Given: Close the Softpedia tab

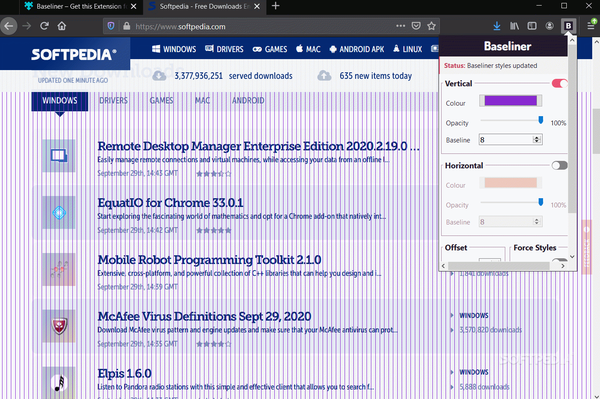Looking at the screenshot, I should 257,6.
